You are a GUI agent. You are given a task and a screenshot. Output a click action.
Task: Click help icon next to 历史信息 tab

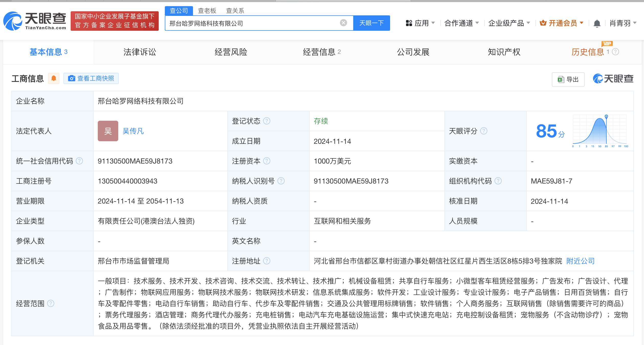(616, 52)
